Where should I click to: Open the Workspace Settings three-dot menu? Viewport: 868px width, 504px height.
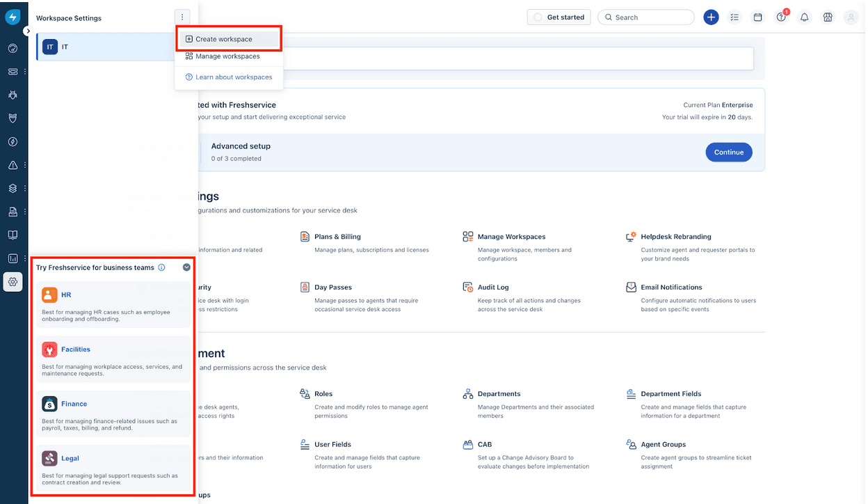(x=182, y=17)
